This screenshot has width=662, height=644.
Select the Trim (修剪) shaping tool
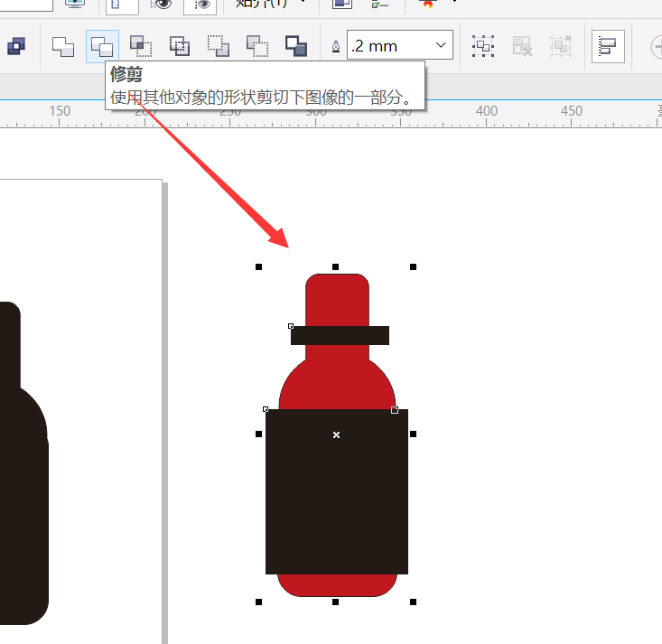(x=102, y=46)
